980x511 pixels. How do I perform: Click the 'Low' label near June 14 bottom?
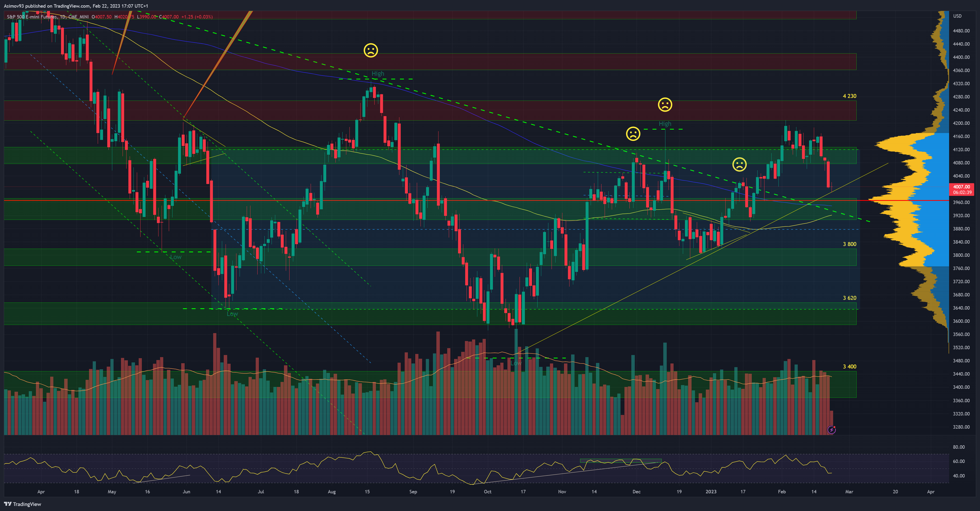[232, 314]
